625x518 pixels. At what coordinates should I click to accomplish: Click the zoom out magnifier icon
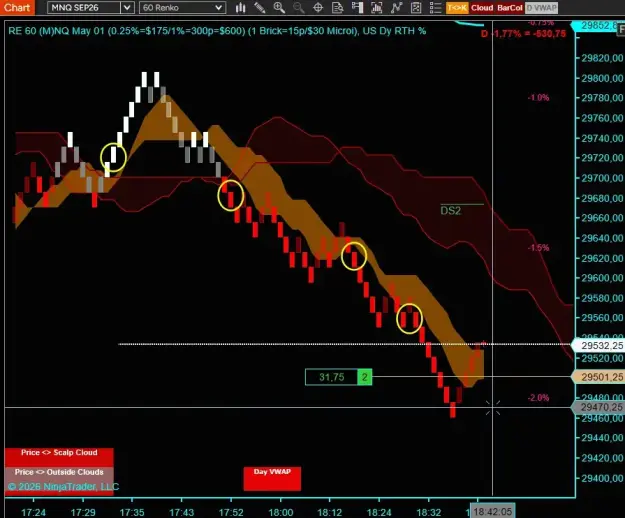point(298,8)
